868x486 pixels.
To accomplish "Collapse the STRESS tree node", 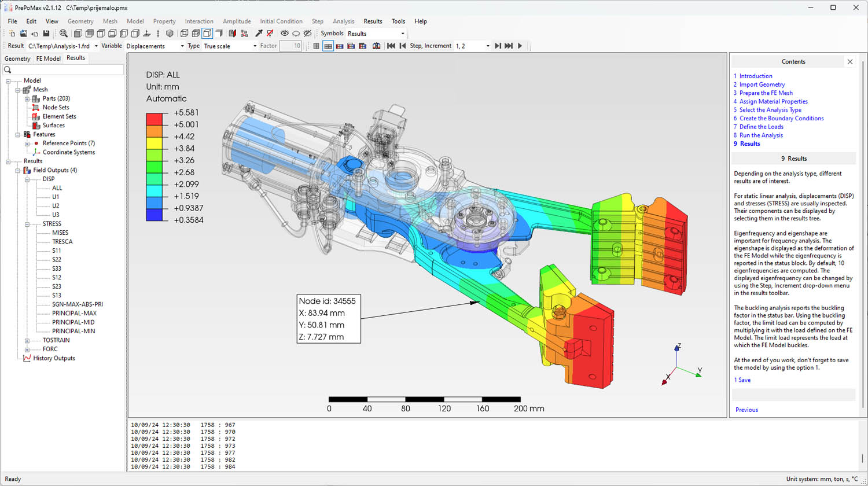I will click(x=27, y=224).
